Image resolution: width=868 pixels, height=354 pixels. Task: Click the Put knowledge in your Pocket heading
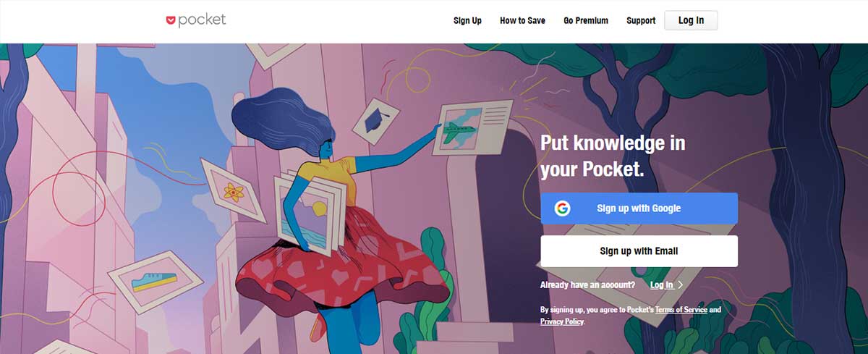(x=613, y=156)
